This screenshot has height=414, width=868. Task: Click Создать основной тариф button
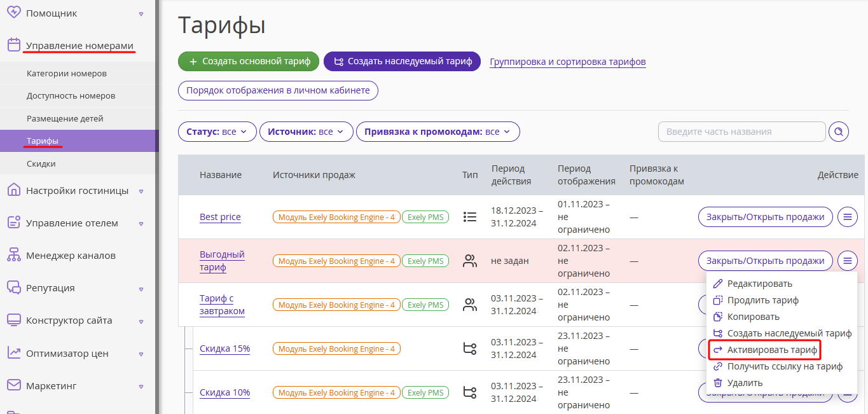pyautogui.click(x=249, y=62)
